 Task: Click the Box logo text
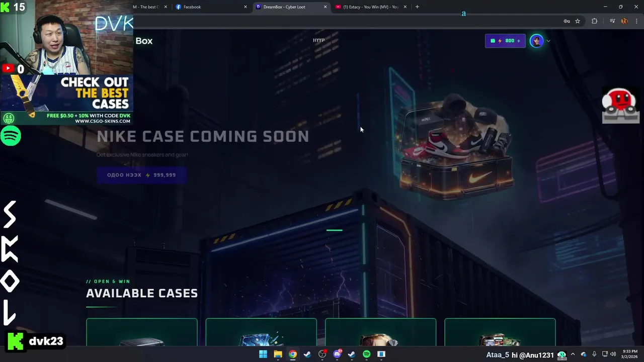pyautogui.click(x=144, y=41)
